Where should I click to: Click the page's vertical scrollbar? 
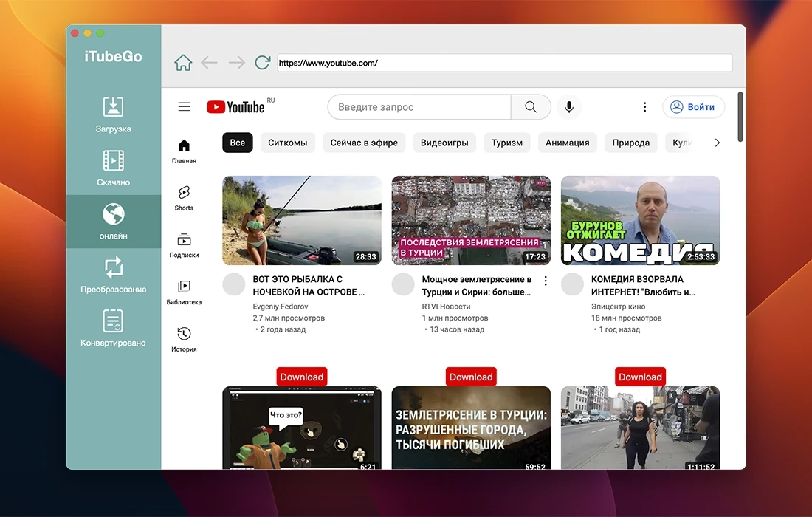coord(740,118)
